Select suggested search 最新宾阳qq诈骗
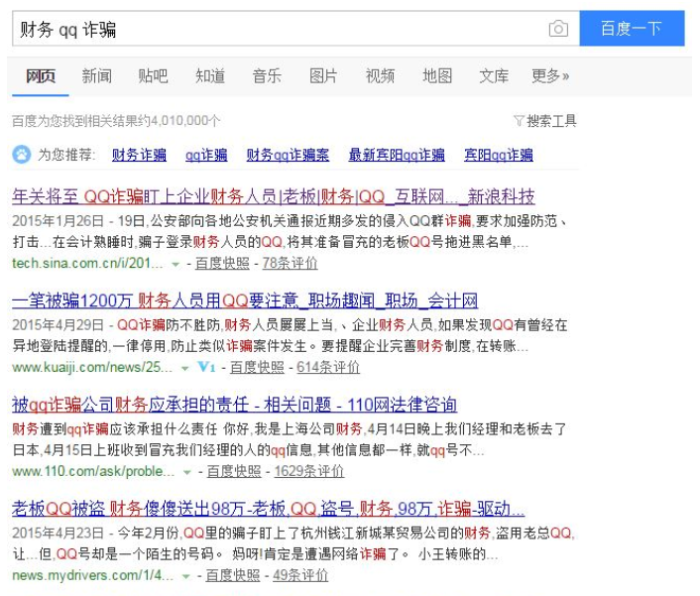Viewport: 700px width, 596px height. [x=397, y=155]
